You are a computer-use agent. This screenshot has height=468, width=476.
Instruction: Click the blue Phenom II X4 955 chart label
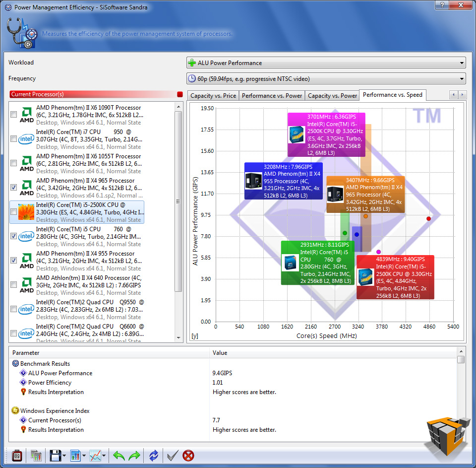tap(284, 181)
